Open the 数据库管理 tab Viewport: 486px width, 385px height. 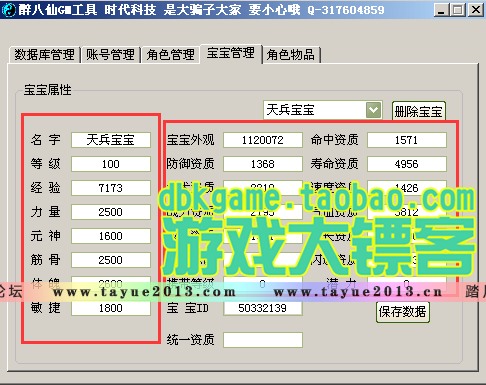(x=45, y=55)
